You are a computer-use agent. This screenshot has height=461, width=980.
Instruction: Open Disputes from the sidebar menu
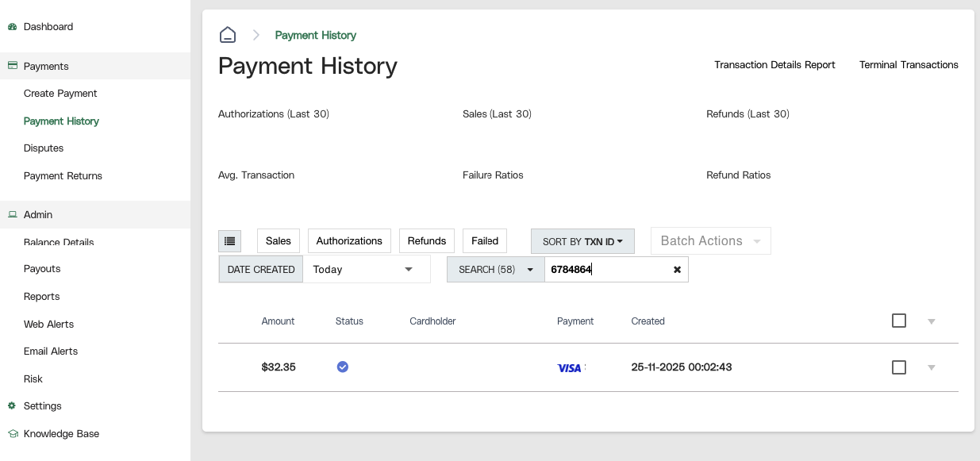coord(44,148)
